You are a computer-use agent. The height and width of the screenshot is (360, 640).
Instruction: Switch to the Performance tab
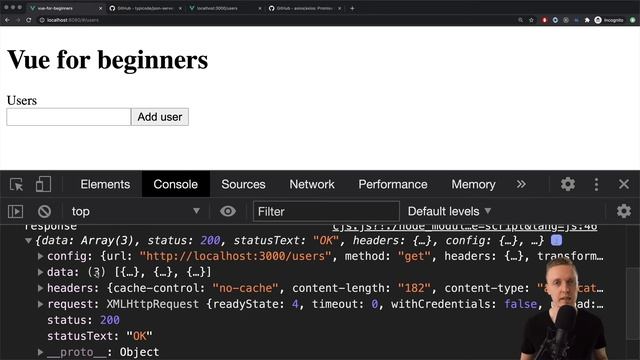coord(393,184)
